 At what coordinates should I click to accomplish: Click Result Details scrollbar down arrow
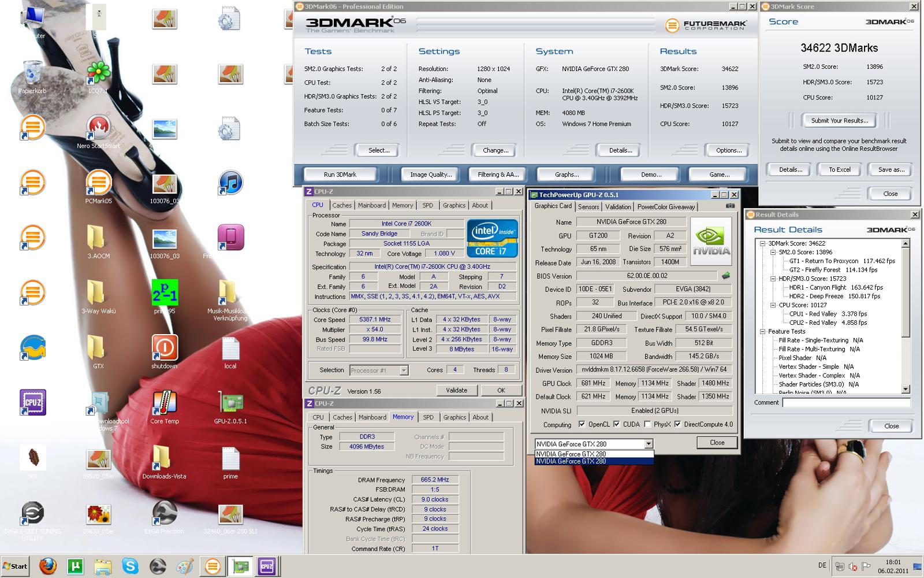pyautogui.click(x=906, y=389)
